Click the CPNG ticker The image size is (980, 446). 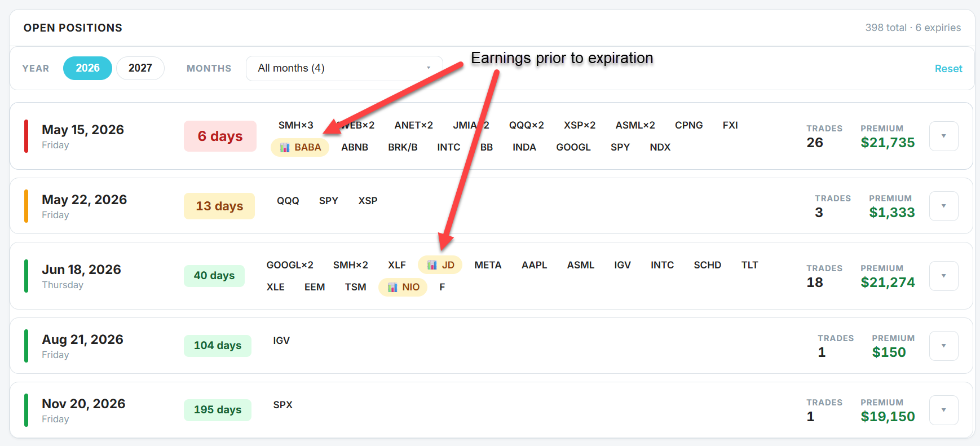(x=688, y=125)
